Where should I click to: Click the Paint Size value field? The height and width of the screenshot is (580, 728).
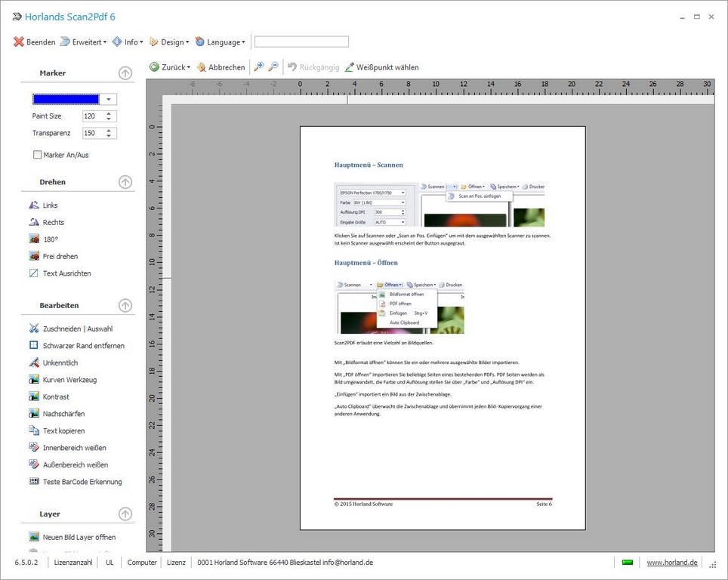coord(94,116)
